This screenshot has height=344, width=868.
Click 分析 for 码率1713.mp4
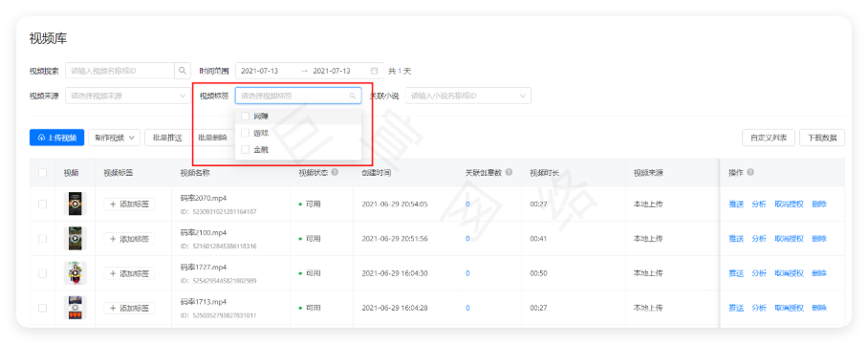[759, 308]
